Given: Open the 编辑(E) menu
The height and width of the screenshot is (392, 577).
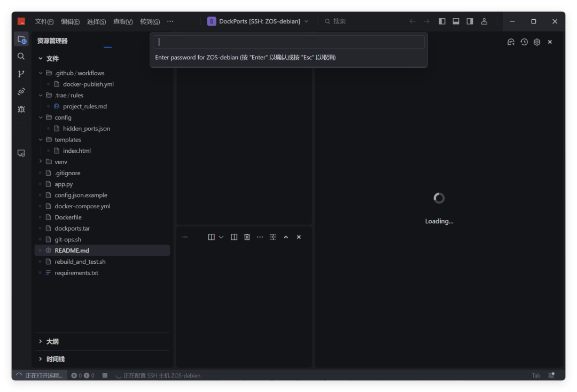Looking at the screenshot, I should tap(71, 21).
